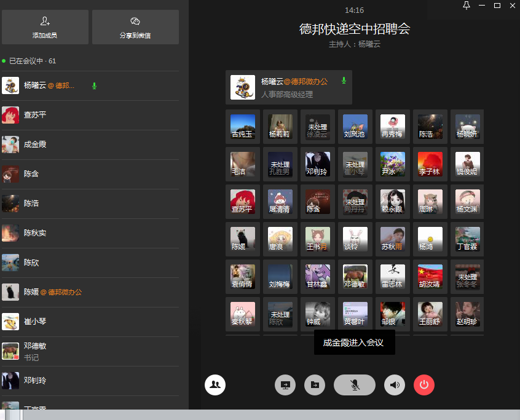Unmute the microphone with the mic button
Screen dimensions: 520x420
[354, 385]
